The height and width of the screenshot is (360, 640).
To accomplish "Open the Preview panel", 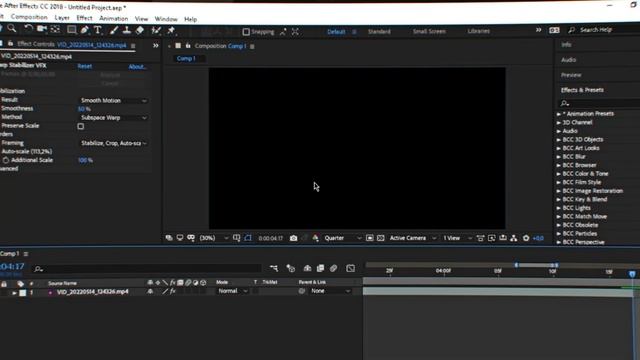I will (571, 75).
